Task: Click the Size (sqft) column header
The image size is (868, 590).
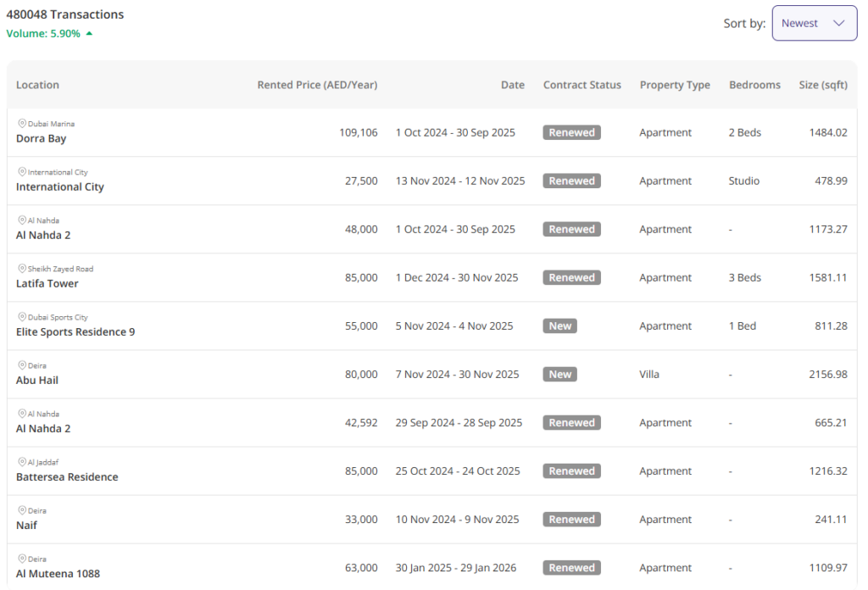Action: coord(822,85)
